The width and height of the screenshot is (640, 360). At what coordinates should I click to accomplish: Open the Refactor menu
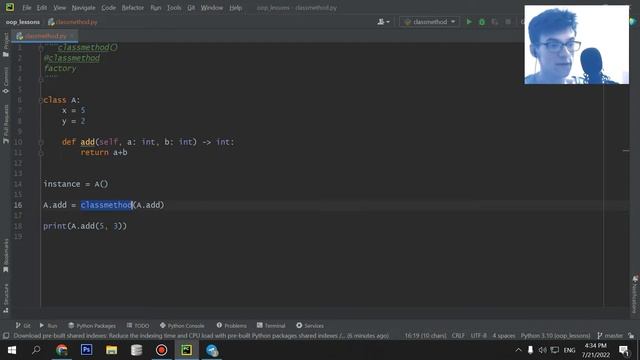133,7
